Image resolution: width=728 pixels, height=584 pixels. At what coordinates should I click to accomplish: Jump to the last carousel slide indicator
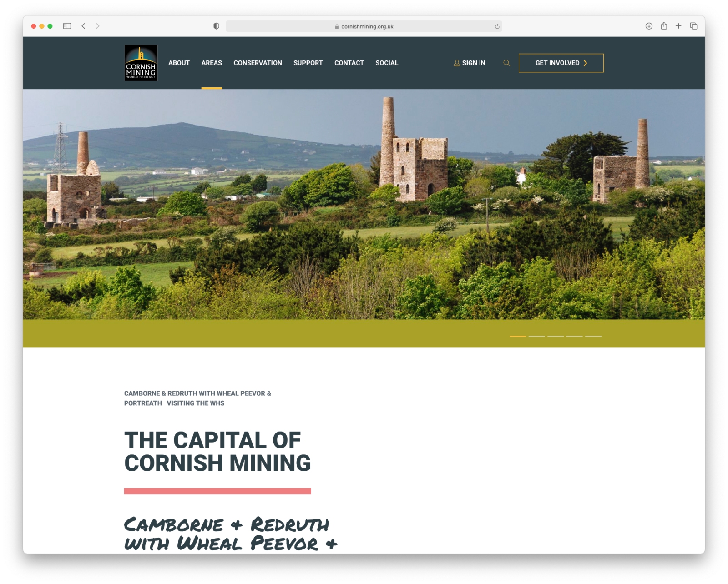coord(593,336)
